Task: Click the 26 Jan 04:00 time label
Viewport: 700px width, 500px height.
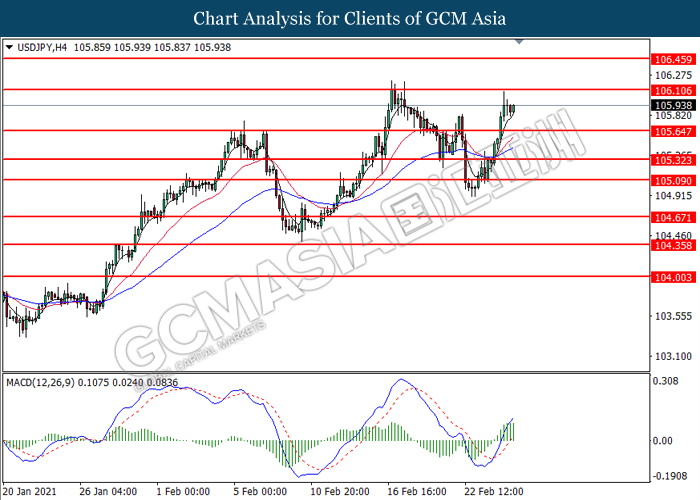Action: click(108, 492)
